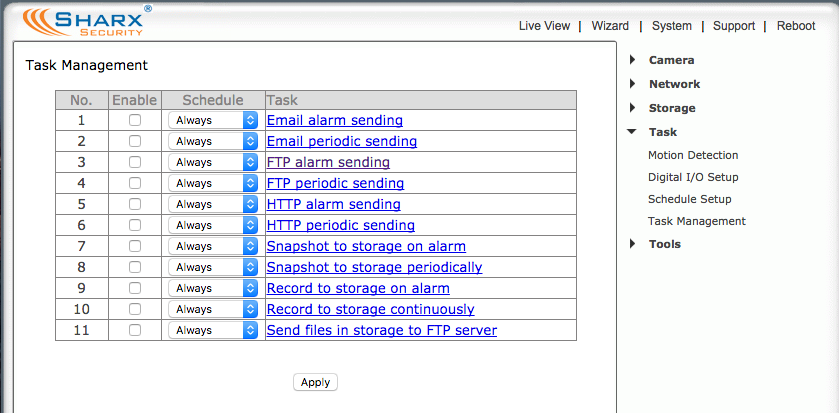Open Motion Detection in the sidebar
The height and width of the screenshot is (413, 839).
693,155
